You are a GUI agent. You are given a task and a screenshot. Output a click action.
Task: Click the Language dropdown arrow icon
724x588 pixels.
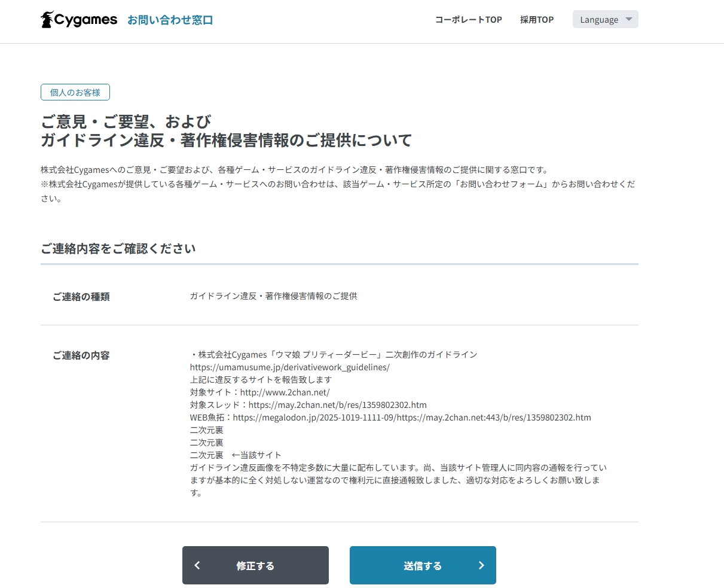click(628, 19)
